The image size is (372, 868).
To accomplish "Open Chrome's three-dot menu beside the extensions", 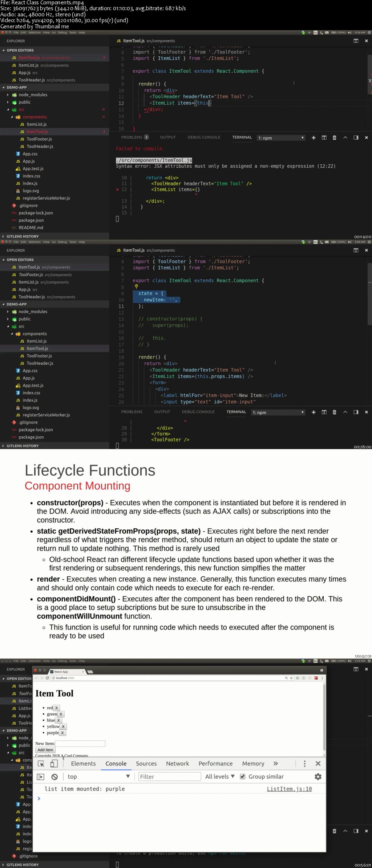I will (322, 678).
